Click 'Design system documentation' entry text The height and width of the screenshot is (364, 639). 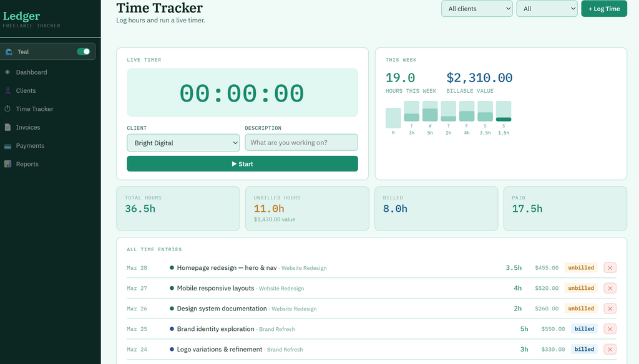pyautogui.click(x=222, y=309)
